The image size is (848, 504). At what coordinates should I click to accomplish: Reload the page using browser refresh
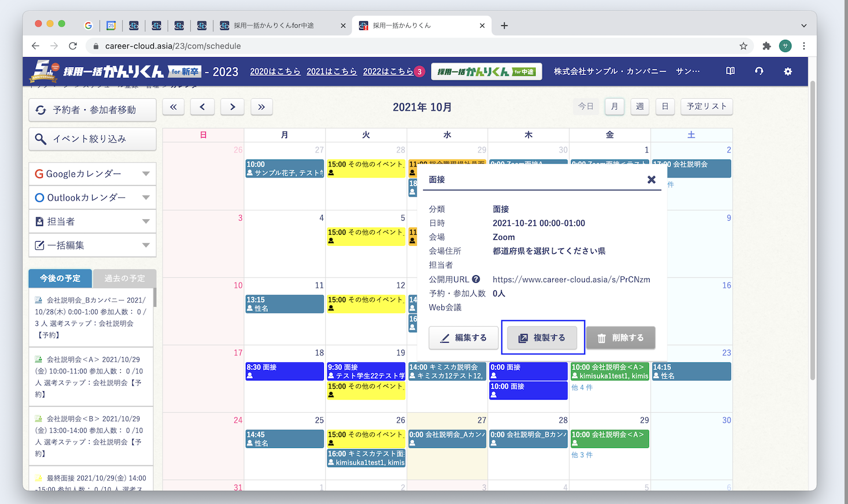(73, 46)
